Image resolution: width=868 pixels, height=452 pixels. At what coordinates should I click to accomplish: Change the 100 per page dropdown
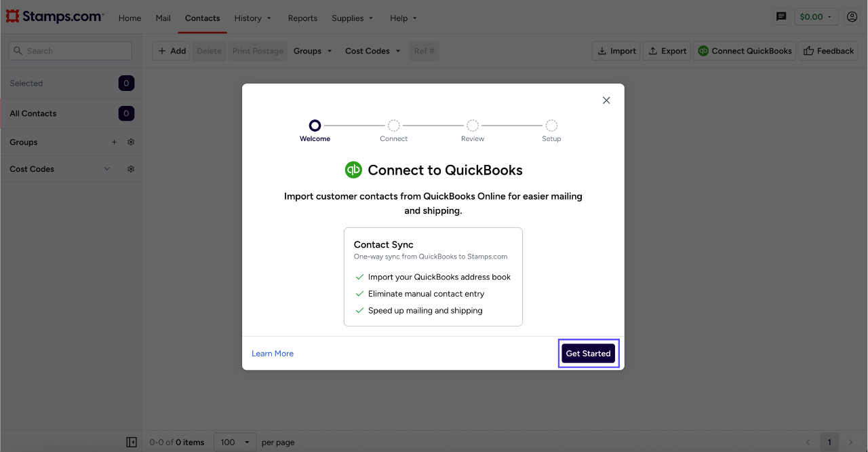point(235,442)
